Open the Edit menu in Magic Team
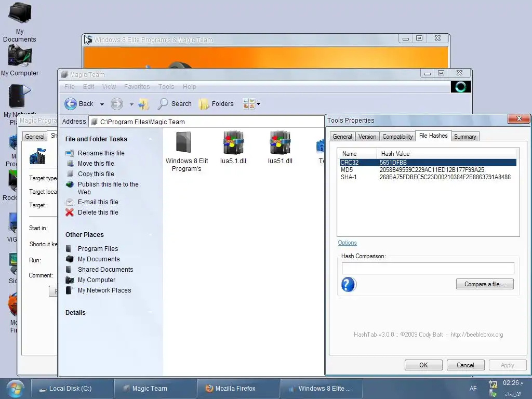Screen dimensions: 532x399 [88, 87]
